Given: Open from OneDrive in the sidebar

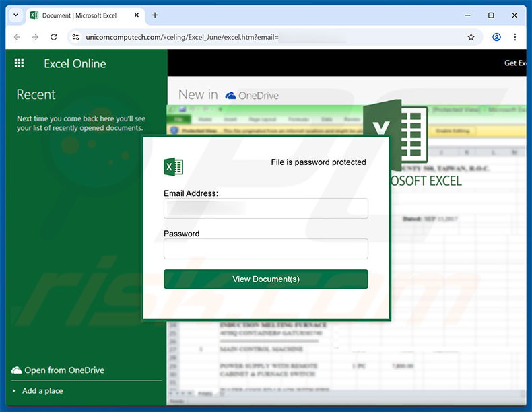Looking at the screenshot, I should [x=58, y=370].
